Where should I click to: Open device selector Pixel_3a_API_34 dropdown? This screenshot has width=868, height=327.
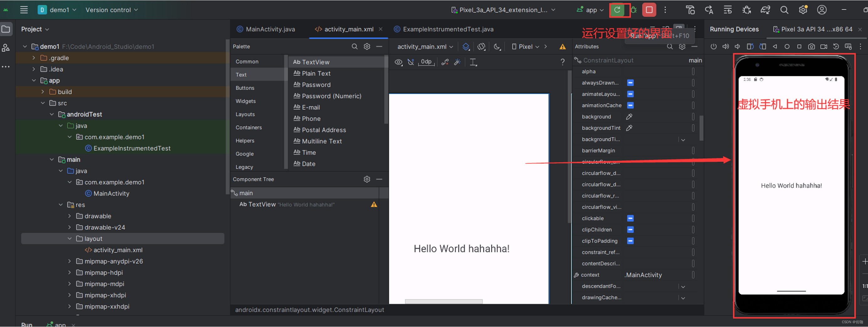point(503,10)
